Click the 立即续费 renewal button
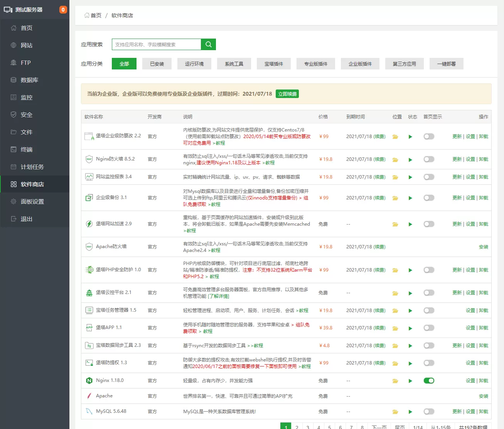Screen dimensions: 504x429 point(287,94)
